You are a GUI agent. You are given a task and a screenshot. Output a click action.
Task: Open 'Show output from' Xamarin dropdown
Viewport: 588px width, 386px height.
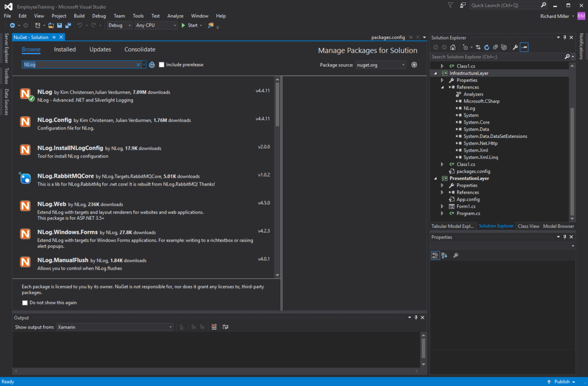point(115,327)
